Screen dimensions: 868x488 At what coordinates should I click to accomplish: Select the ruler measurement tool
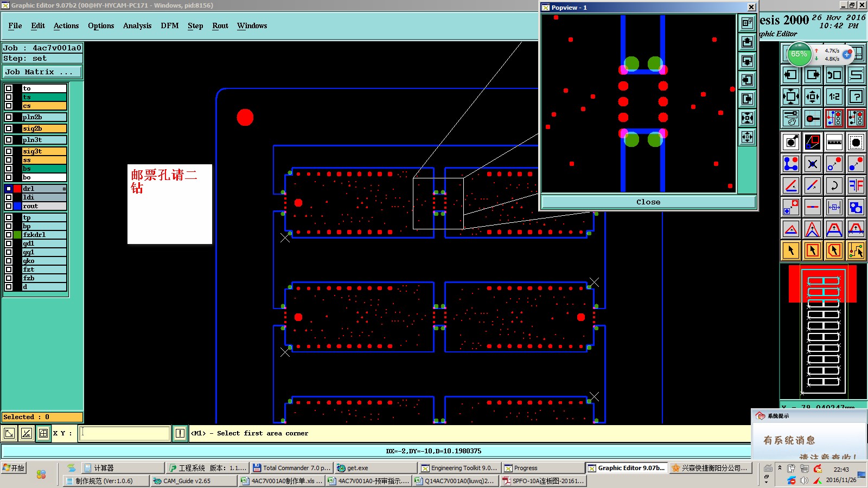(834, 142)
